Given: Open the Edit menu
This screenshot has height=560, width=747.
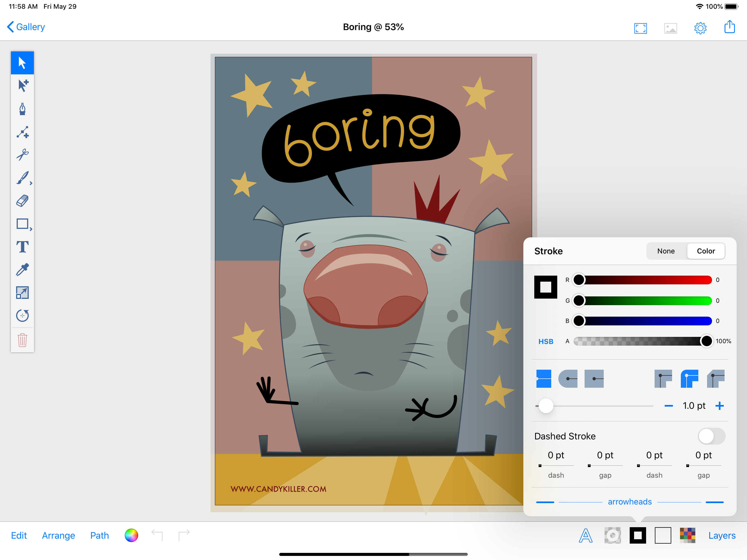Looking at the screenshot, I should click(19, 535).
